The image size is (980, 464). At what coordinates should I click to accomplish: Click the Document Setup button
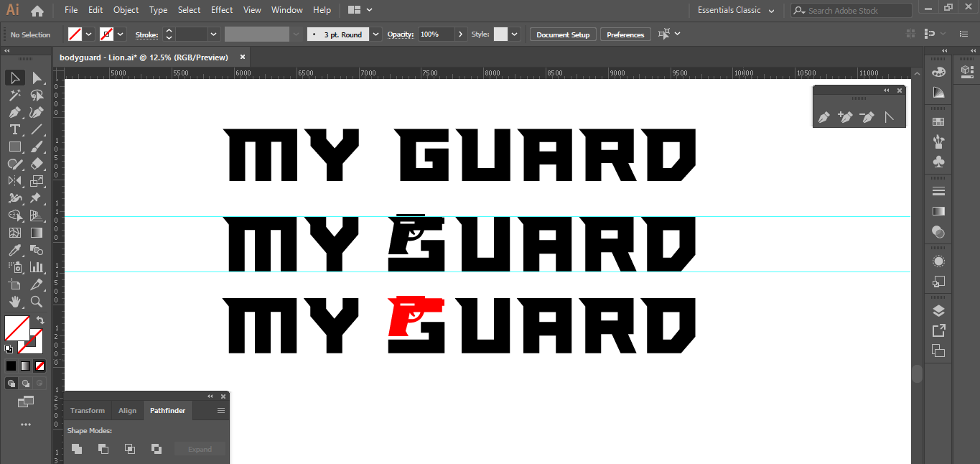[563, 34]
